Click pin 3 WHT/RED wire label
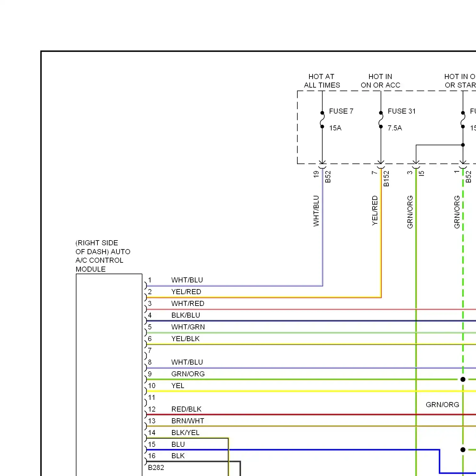 point(188,304)
